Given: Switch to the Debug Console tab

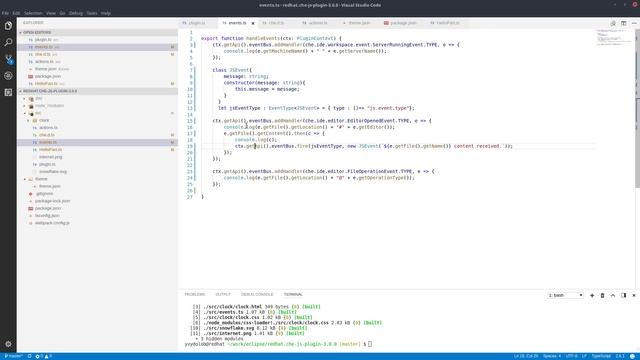Looking at the screenshot, I should coord(257,294).
